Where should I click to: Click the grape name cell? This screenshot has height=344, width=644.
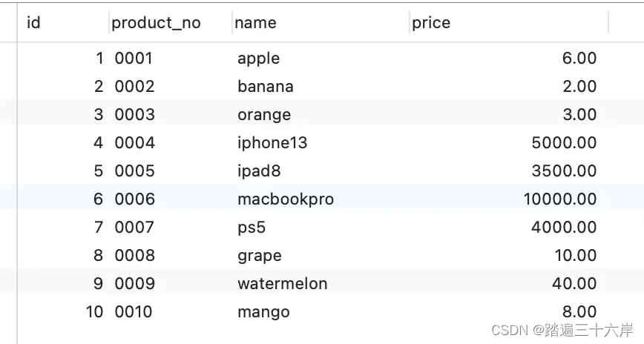(259, 256)
